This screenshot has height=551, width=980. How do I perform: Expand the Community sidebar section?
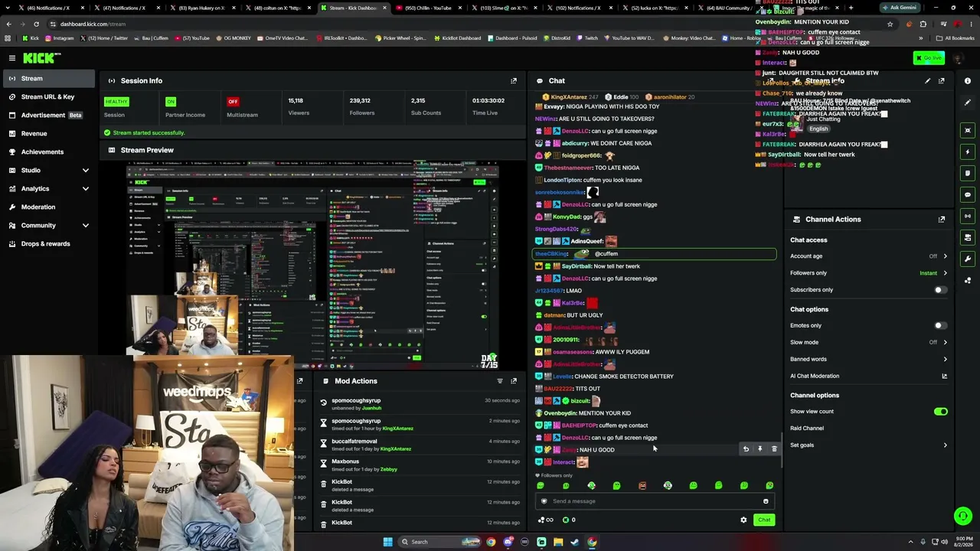[x=85, y=225]
